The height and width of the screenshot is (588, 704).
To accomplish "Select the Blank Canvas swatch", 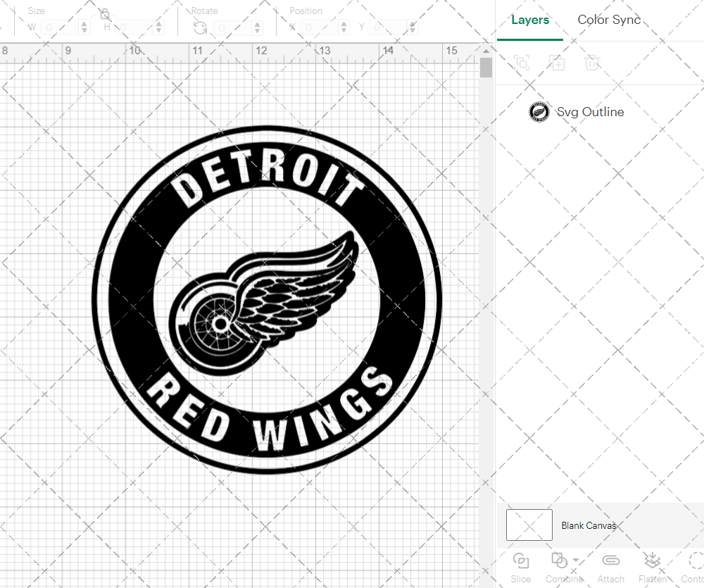I will point(529,525).
